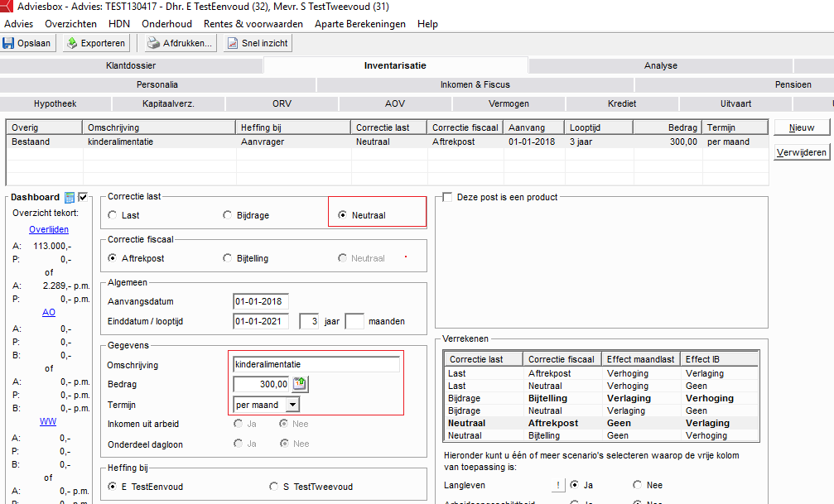834x504 pixels.
Task: Open the Overlijden link in Dashboard
Action: pyautogui.click(x=48, y=230)
